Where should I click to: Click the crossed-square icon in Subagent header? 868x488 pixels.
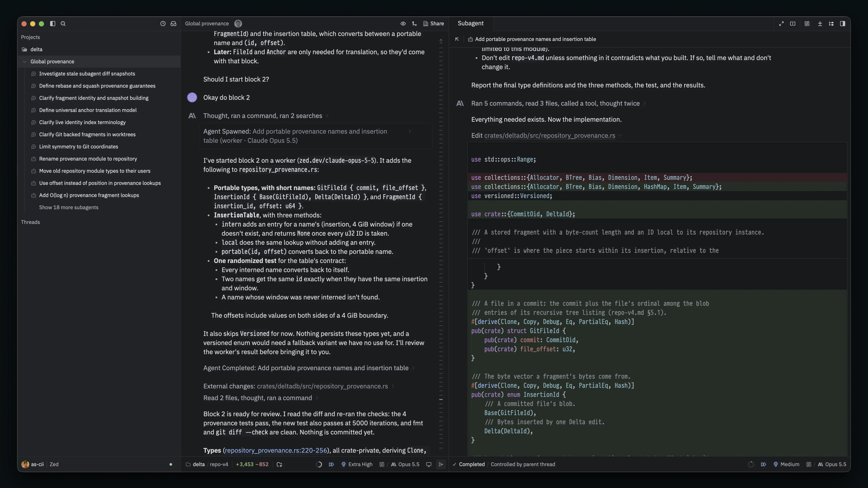tap(807, 24)
